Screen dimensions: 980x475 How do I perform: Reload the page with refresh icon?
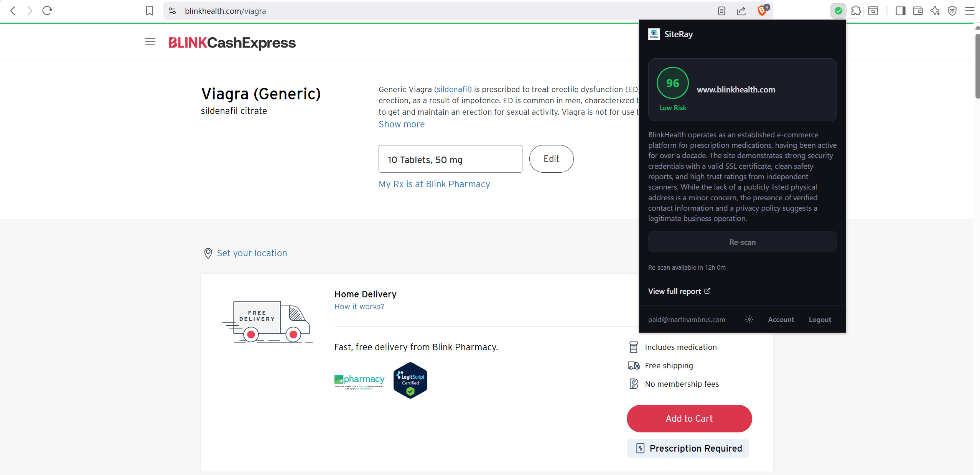pos(47,11)
